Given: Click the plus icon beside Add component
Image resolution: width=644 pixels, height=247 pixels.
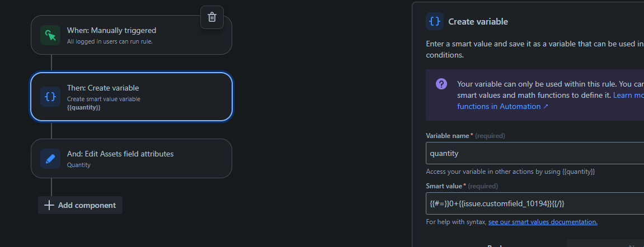Looking at the screenshot, I should 49,205.
